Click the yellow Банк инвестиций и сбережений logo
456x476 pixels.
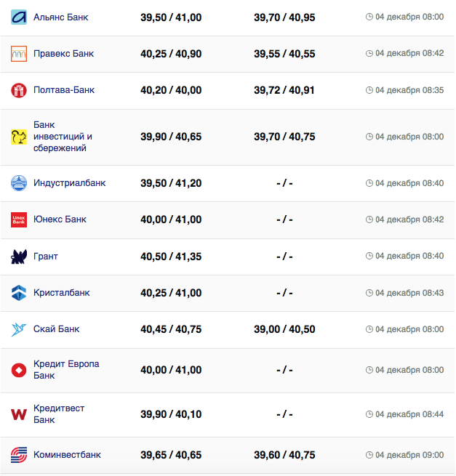(x=19, y=137)
